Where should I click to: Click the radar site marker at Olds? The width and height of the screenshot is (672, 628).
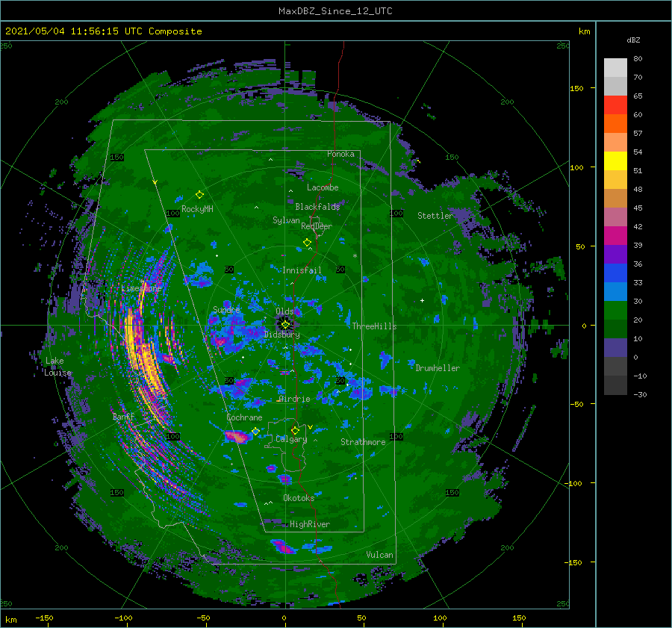click(x=285, y=325)
